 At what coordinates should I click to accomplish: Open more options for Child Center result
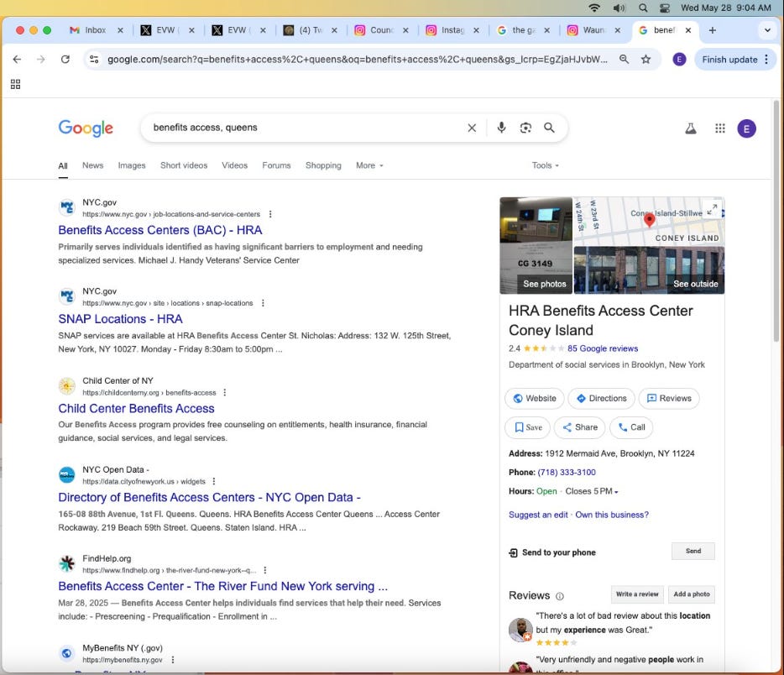tap(224, 393)
